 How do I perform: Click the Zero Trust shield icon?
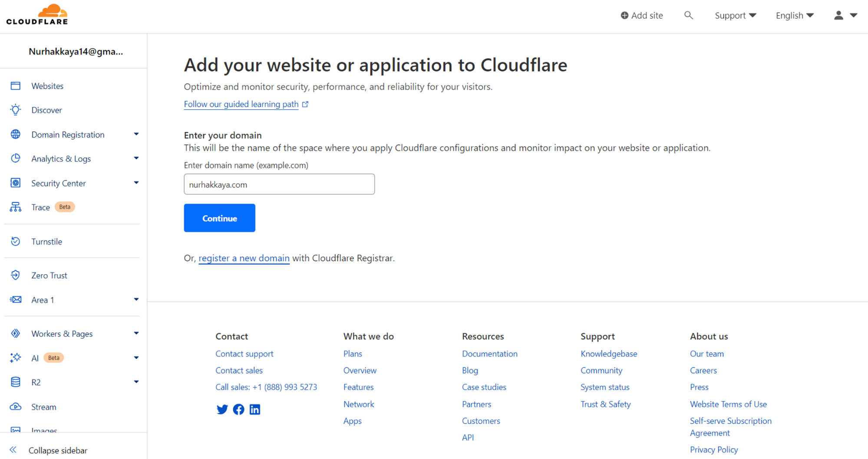click(16, 275)
